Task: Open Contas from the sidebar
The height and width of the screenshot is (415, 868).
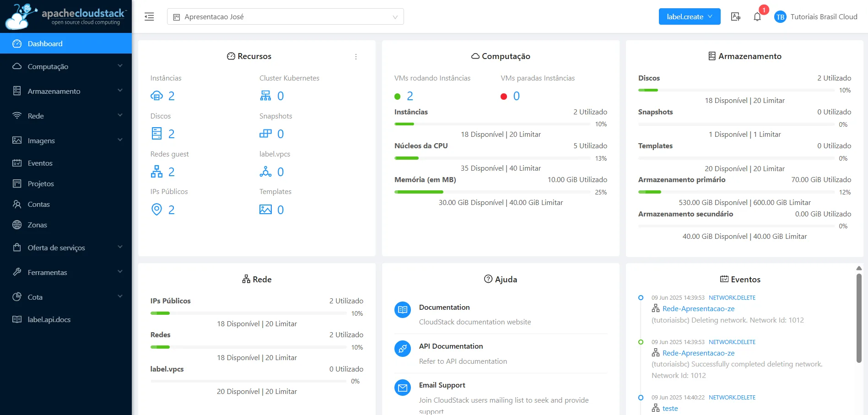Action: pos(66,204)
